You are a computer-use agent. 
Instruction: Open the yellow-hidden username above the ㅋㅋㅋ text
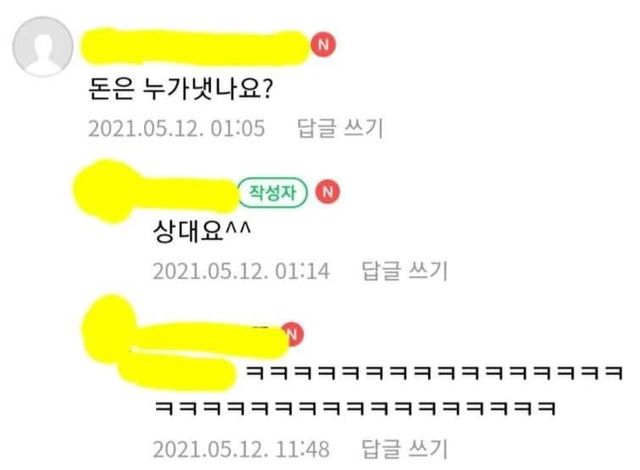(210, 339)
